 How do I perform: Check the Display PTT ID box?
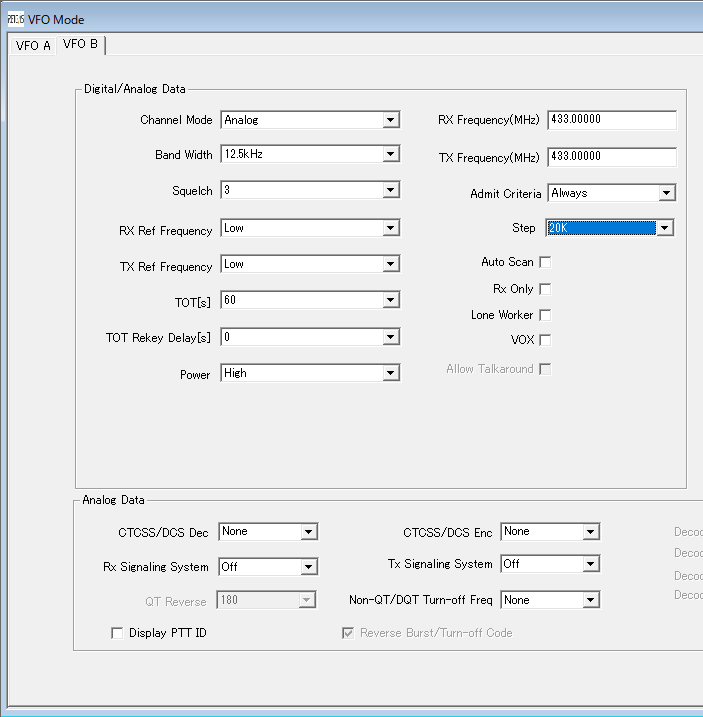(x=117, y=633)
